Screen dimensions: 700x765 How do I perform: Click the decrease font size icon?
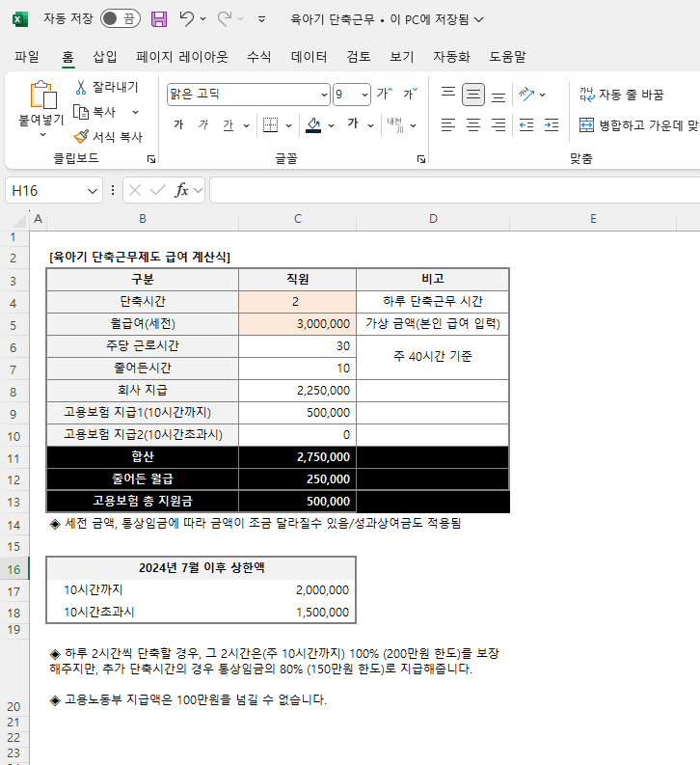click(410, 94)
